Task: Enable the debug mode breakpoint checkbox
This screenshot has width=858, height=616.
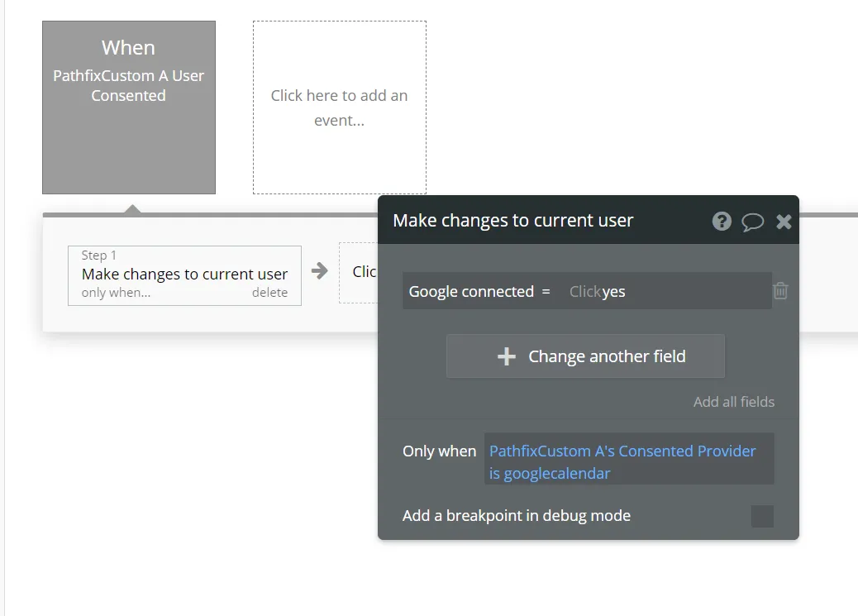Action: tap(762, 516)
